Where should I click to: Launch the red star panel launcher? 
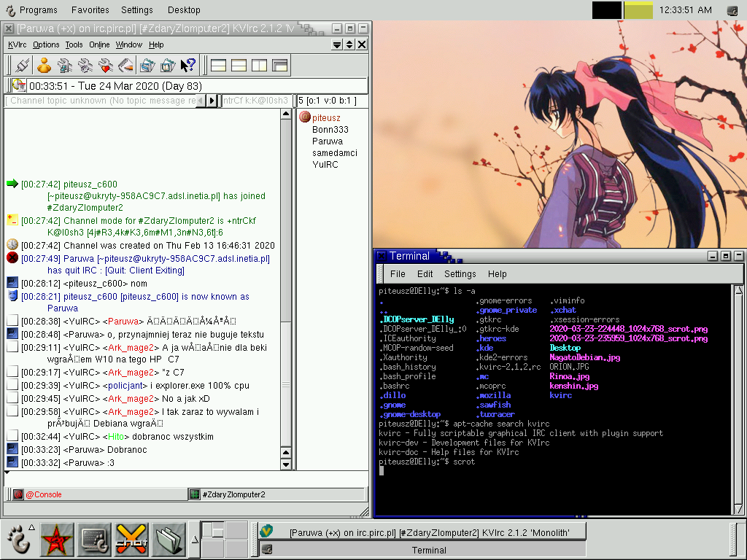click(x=57, y=540)
